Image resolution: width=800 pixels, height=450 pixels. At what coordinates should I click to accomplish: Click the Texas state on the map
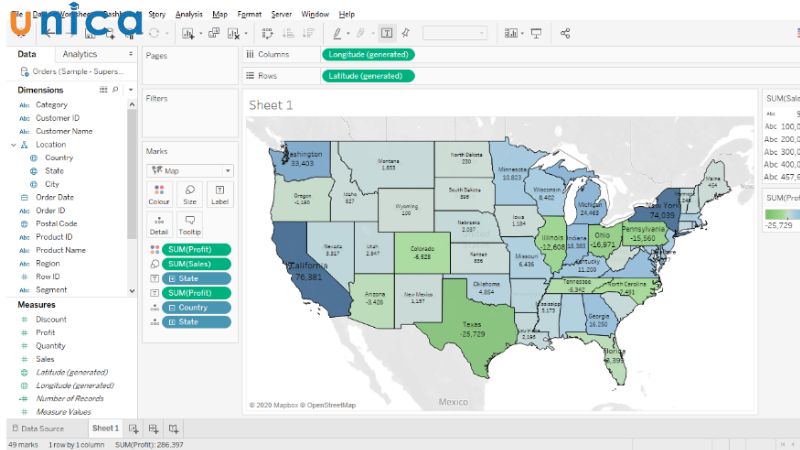[470, 326]
